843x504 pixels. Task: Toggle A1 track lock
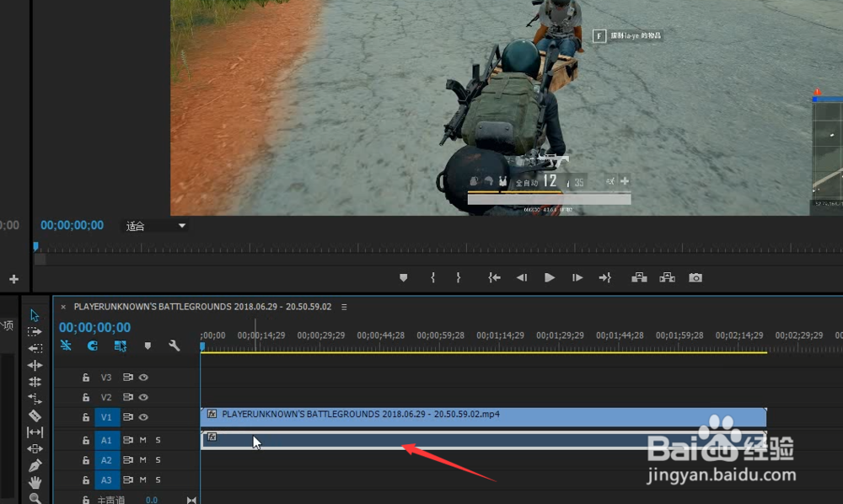point(85,440)
